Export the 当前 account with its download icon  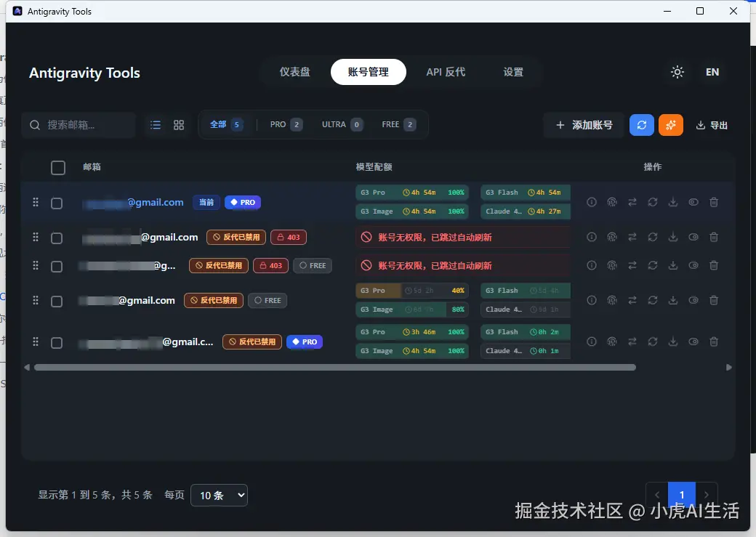tap(672, 202)
